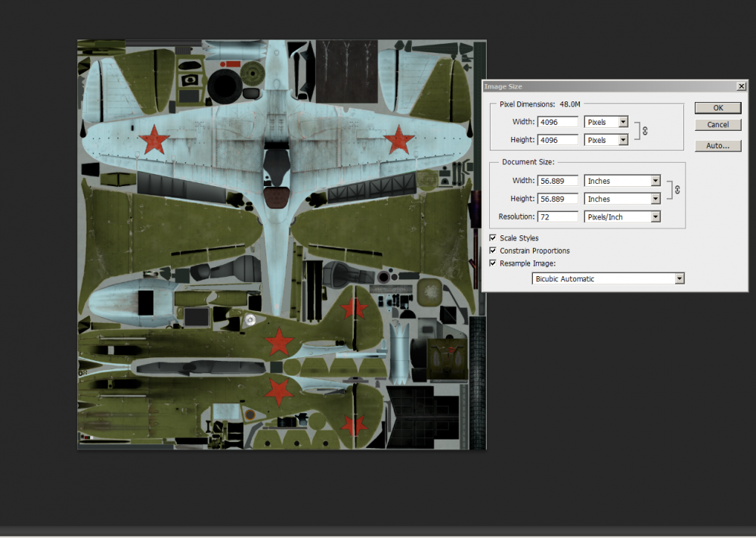
Task: Open the Bicubic Automatic resample method dropdown
Action: 609,279
